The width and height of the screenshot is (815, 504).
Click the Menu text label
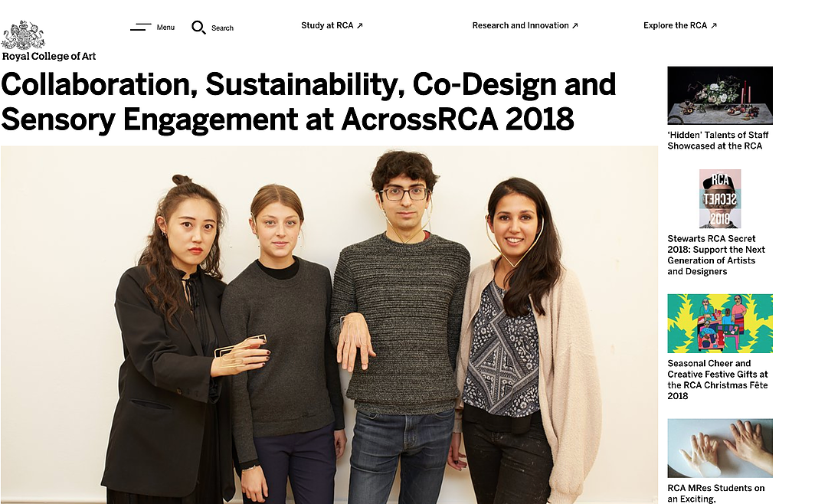coord(165,28)
